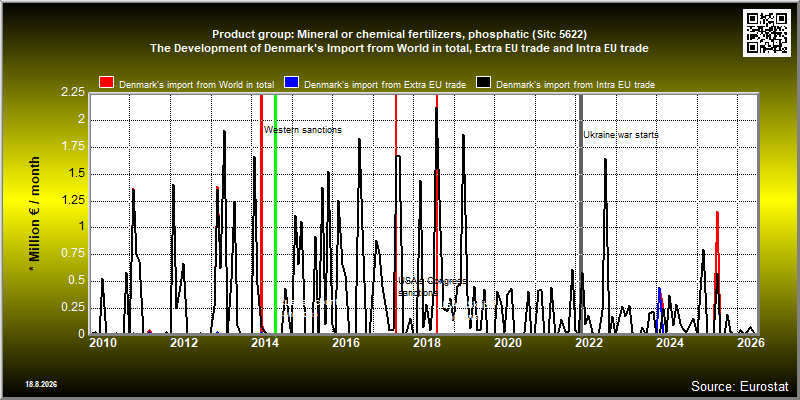Click the QR code image

[768, 33]
